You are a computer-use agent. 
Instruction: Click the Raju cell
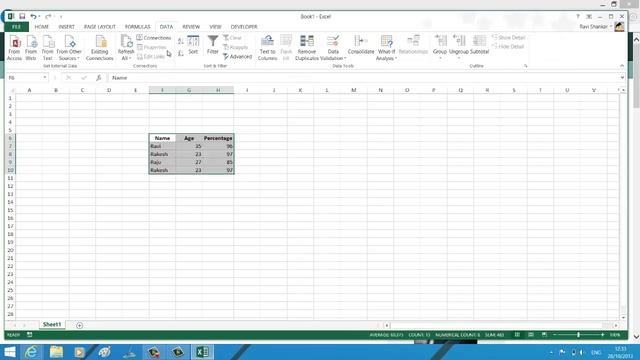pos(162,162)
